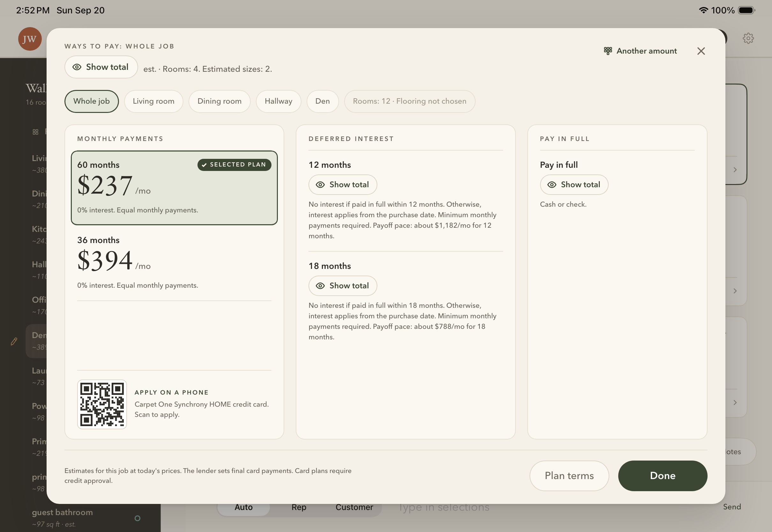The height and width of the screenshot is (532, 772).
Task: Click the grid icon in the sidebar
Action: tap(36, 132)
